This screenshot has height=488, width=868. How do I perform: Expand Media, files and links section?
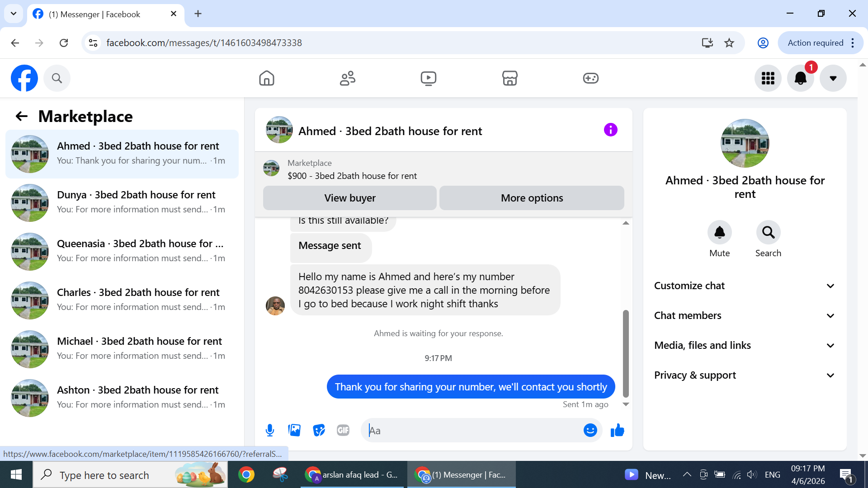tap(745, 345)
